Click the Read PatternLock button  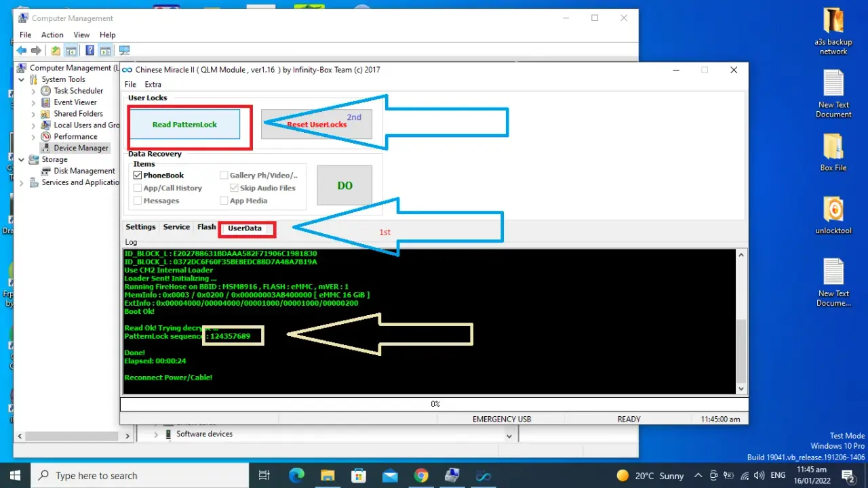[184, 125]
